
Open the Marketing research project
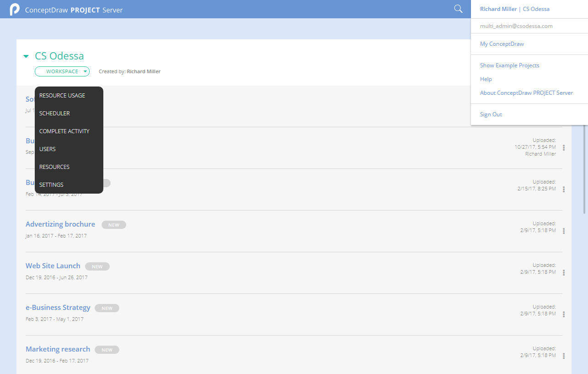pos(58,349)
